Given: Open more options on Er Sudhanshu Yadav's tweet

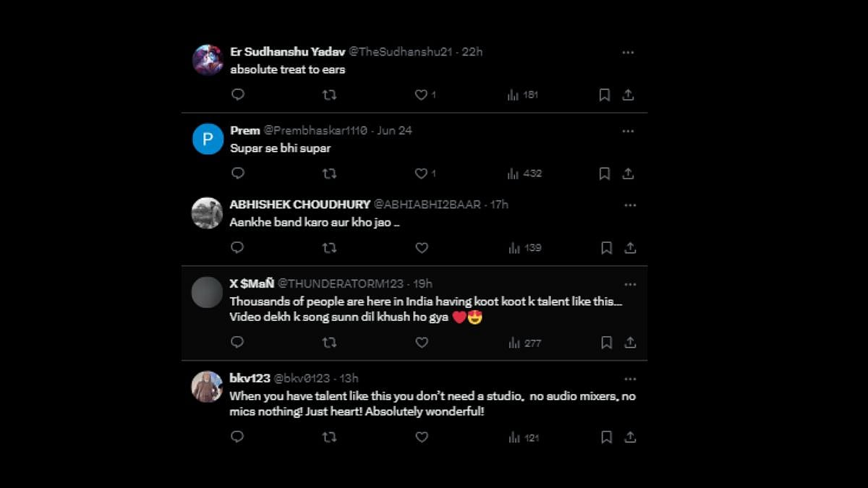Looking at the screenshot, I should [x=628, y=52].
